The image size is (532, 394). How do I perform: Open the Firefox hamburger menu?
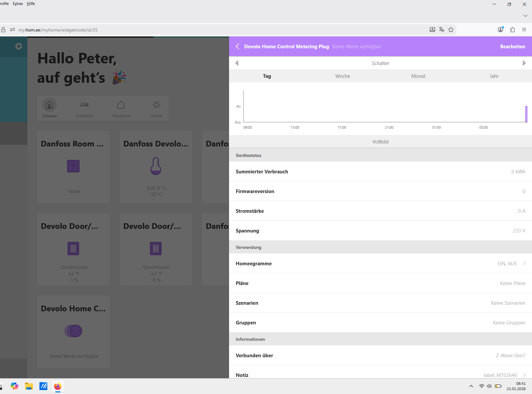tap(524, 30)
